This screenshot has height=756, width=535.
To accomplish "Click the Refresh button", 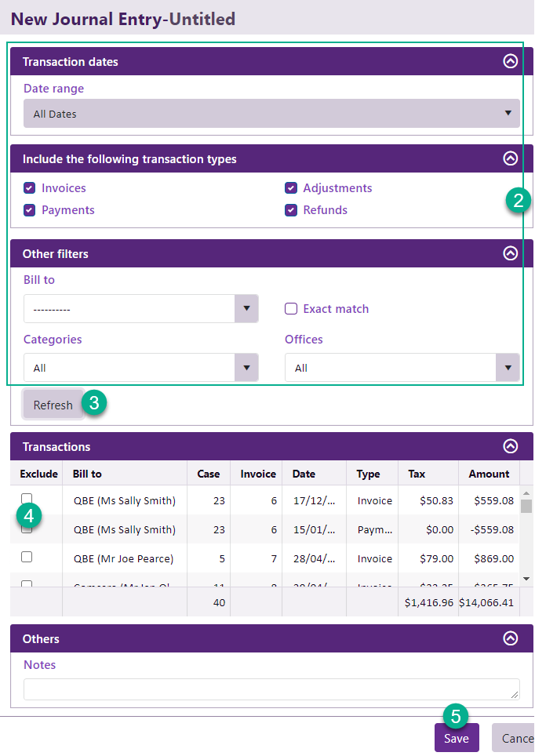I will click(x=53, y=405).
